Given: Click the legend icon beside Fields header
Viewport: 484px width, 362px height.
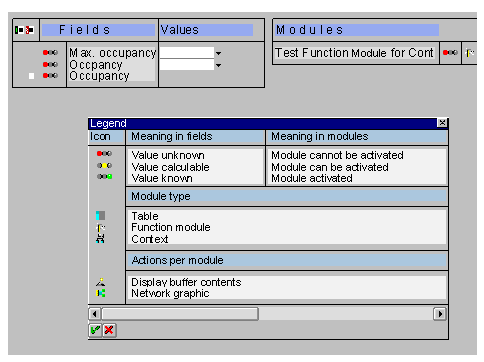Looking at the screenshot, I should pyautogui.click(x=25, y=30).
